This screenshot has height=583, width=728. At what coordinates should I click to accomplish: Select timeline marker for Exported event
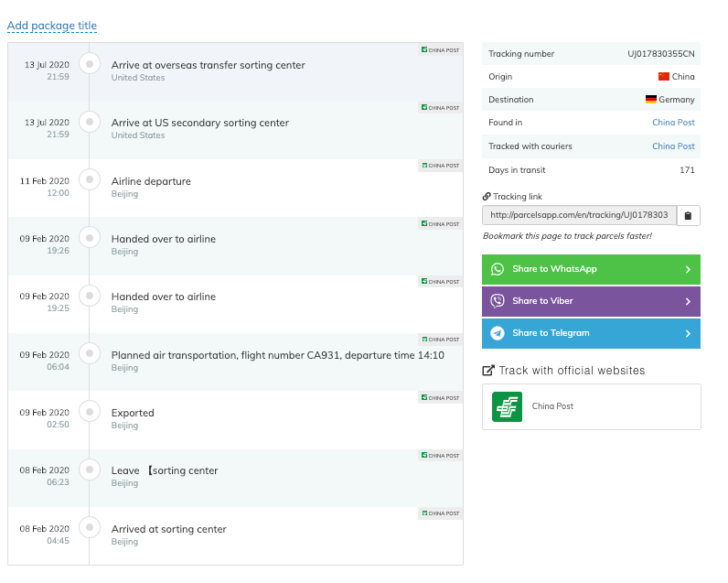click(90, 412)
